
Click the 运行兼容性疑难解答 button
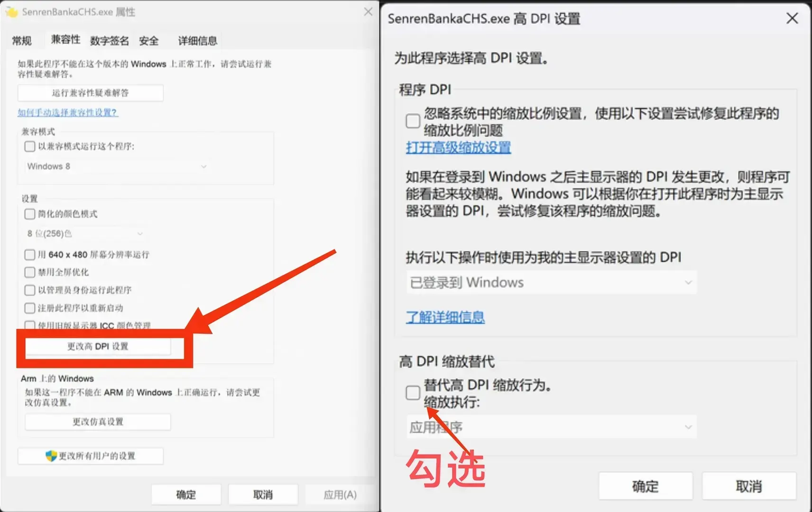[91, 93]
